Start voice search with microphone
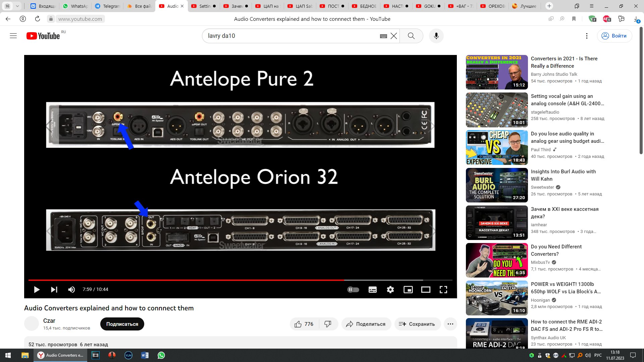The height and width of the screenshot is (362, 644). pyautogui.click(x=436, y=36)
